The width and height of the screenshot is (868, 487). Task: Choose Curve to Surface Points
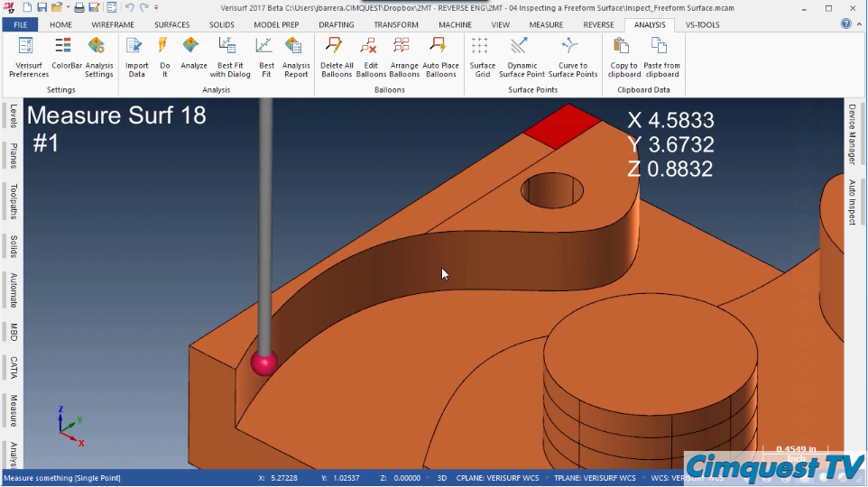[573, 57]
